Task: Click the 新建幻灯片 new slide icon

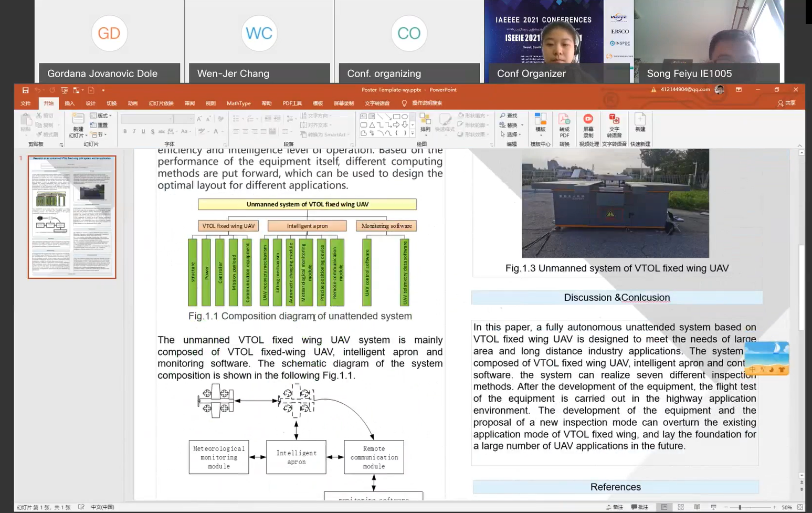Action: (x=78, y=124)
